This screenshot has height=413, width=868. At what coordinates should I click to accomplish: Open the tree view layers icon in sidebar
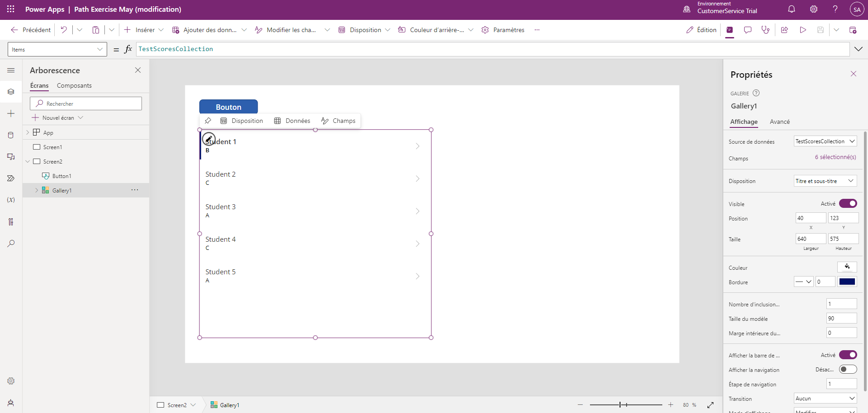(x=11, y=92)
